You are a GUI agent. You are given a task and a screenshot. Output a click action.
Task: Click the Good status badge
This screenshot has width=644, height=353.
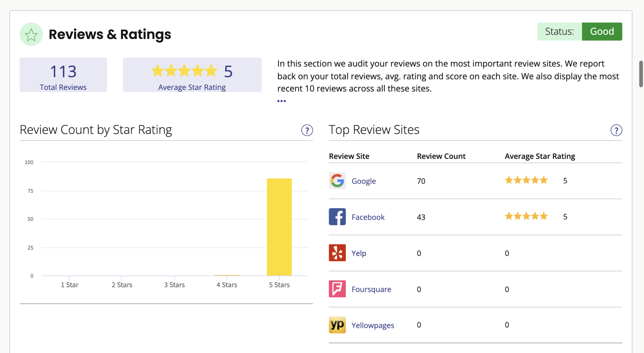tap(602, 32)
